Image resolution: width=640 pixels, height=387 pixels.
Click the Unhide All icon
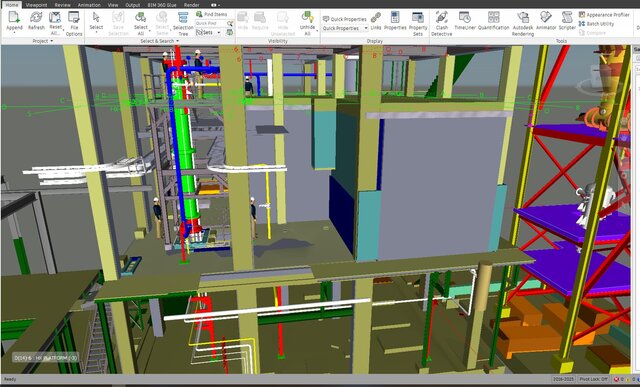tap(307, 17)
